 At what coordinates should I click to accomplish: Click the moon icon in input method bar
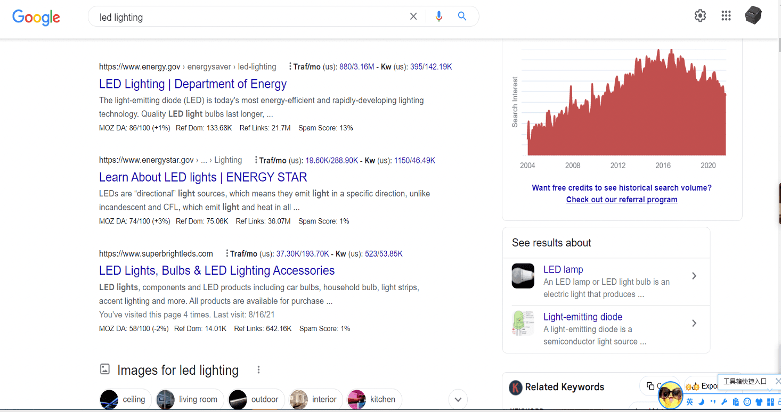(x=701, y=402)
